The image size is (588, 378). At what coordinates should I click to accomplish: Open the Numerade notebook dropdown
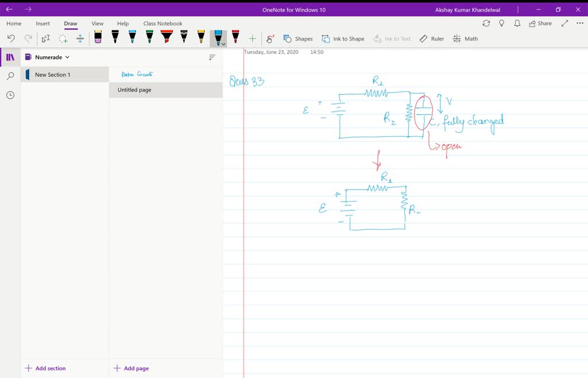click(x=66, y=57)
